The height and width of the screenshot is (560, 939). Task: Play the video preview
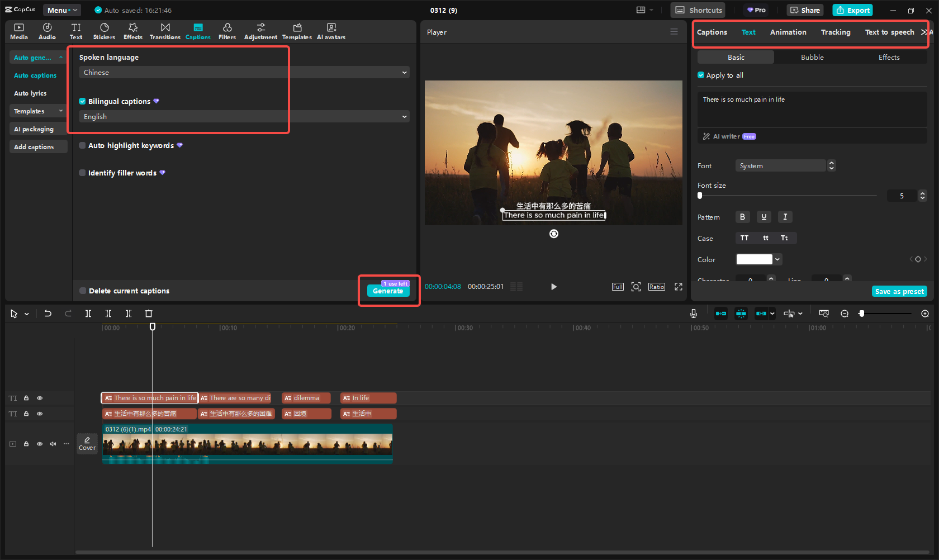(553, 287)
